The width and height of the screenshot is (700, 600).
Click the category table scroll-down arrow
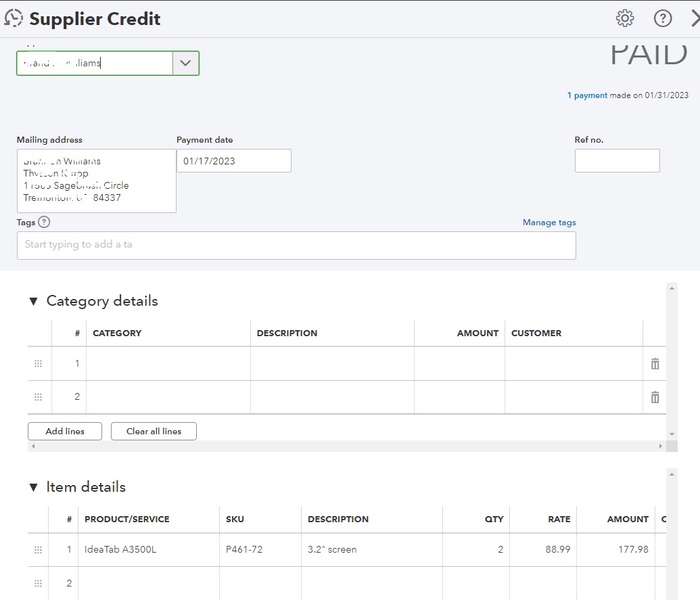[672, 434]
